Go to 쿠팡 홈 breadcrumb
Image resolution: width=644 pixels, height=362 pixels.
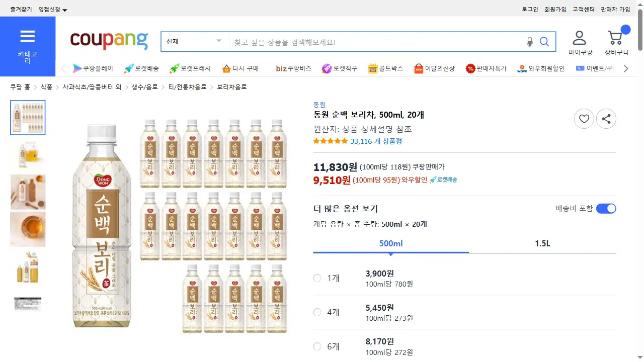pos(20,87)
